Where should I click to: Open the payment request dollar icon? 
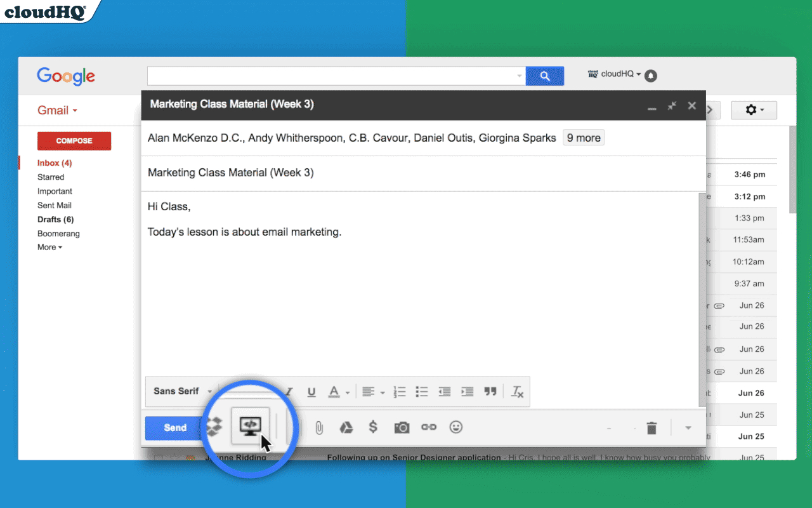point(373,427)
